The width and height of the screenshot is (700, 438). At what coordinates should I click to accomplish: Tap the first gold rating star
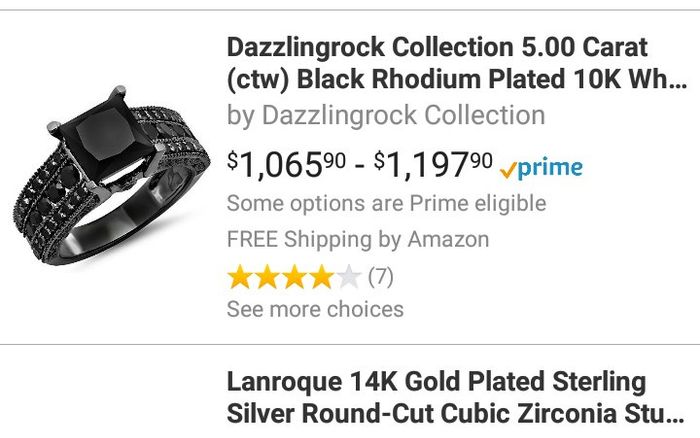click(x=240, y=276)
